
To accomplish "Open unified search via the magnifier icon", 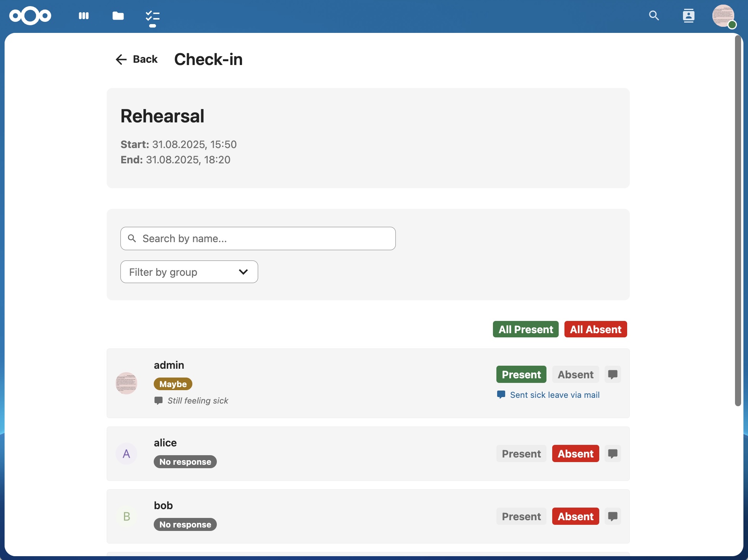I will click(x=654, y=16).
